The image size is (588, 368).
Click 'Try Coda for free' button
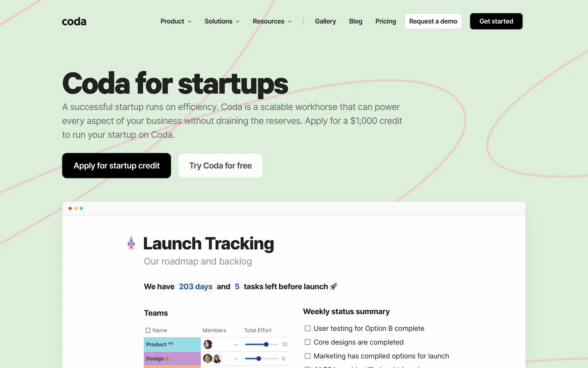click(x=220, y=166)
